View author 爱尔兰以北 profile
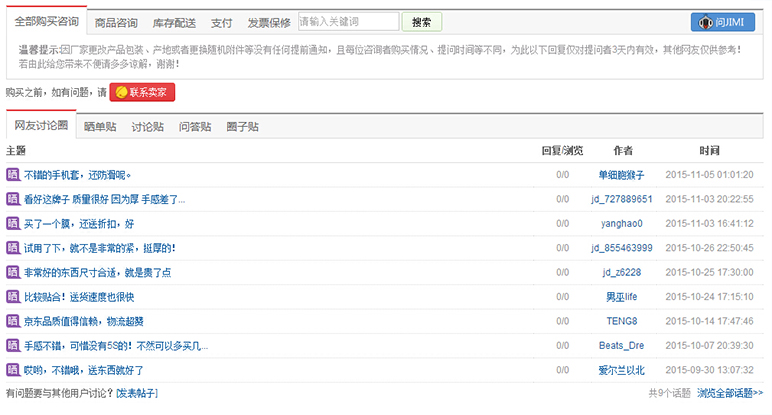 621,370
